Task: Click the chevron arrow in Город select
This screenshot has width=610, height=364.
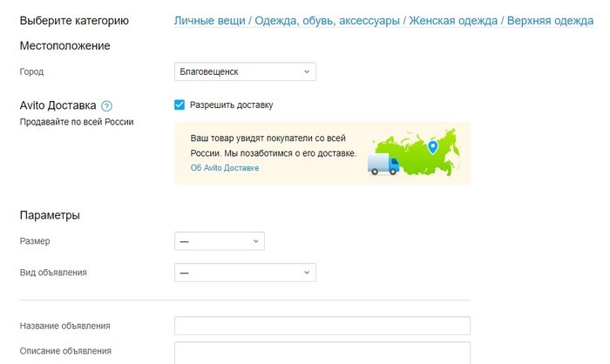Action: coord(307,71)
